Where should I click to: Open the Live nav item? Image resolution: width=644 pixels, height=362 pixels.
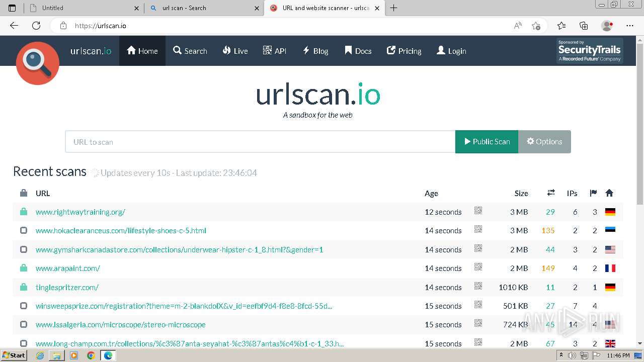235,51
